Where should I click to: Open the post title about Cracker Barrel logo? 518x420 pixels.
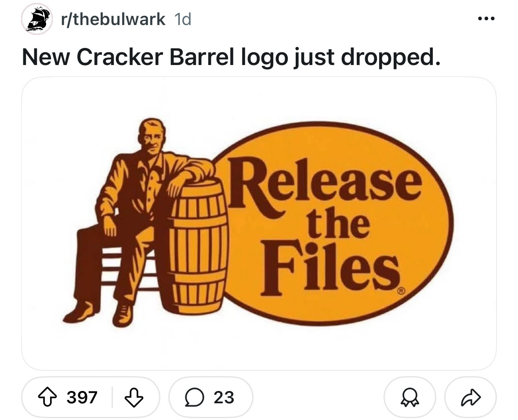coord(231,57)
